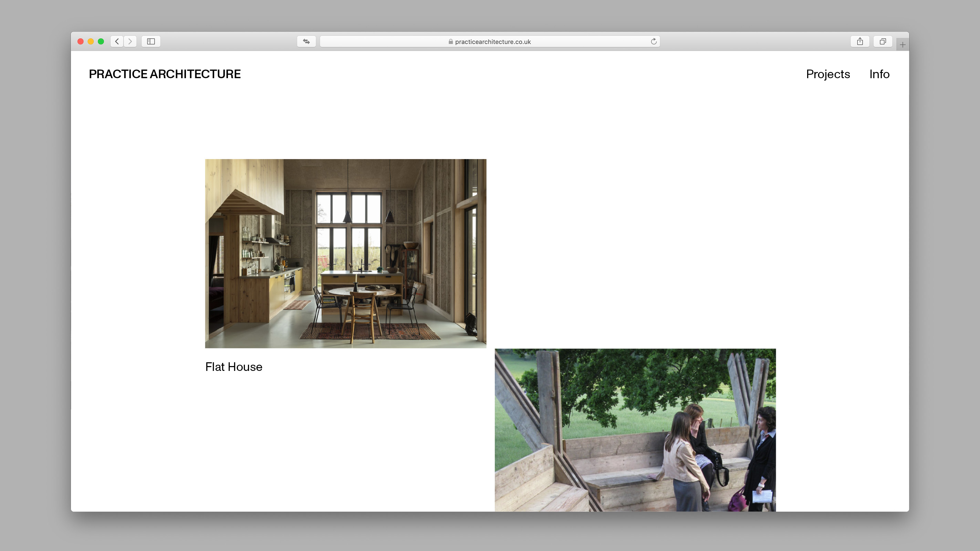Open the Info page

pyautogui.click(x=879, y=74)
